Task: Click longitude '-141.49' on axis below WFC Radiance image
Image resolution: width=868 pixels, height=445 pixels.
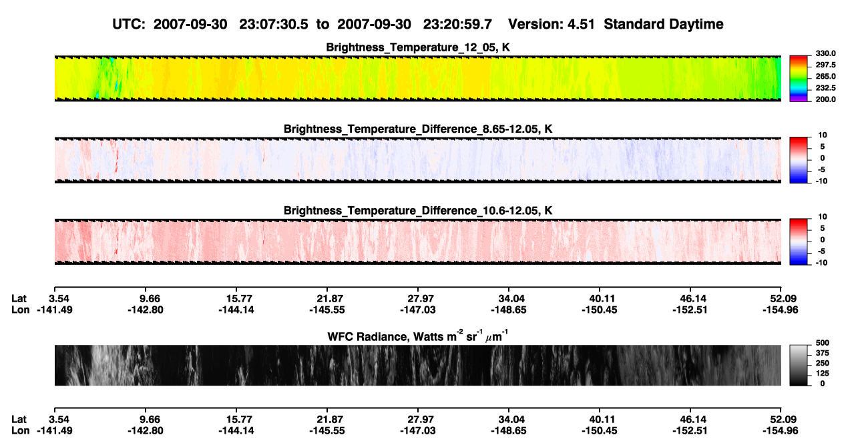Action: pyautogui.click(x=54, y=430)
